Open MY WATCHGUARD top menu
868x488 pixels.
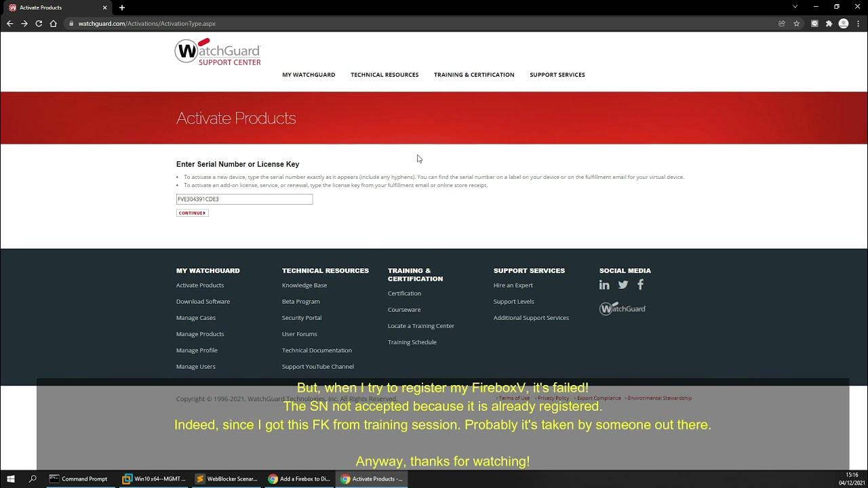coord(309,75)
